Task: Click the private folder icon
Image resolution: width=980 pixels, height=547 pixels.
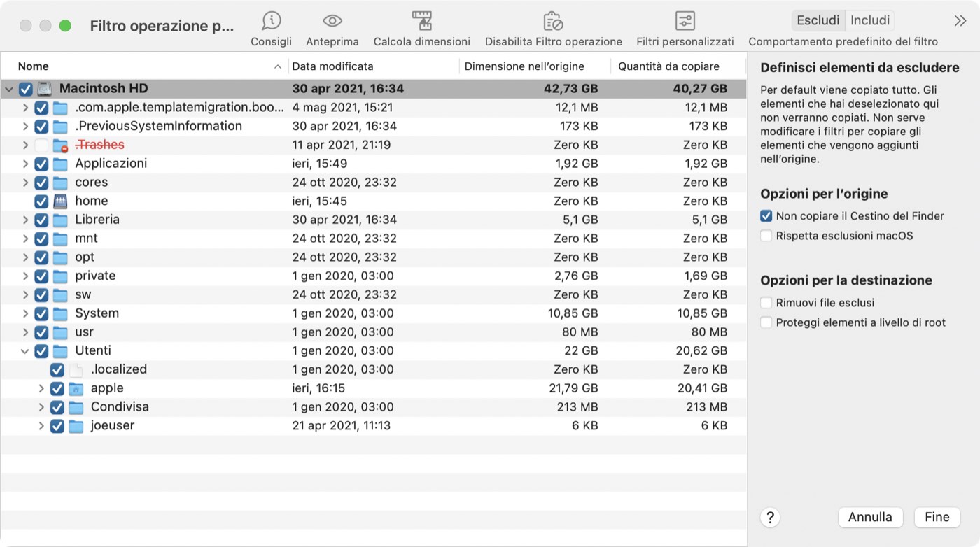Action: tap(60, 276)
